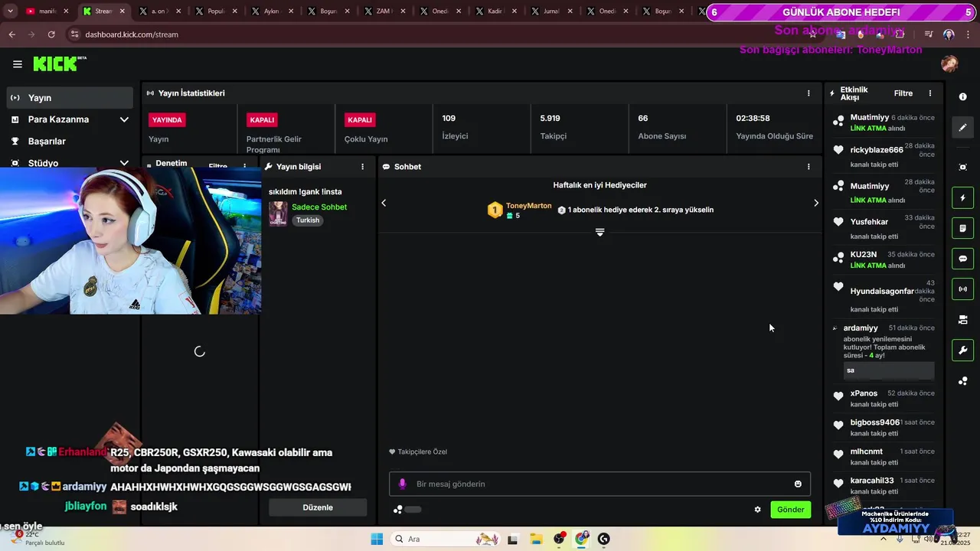
Task: Open Yayın İstatistikleri three-dot options menu
Action: [x=808, y=93]
